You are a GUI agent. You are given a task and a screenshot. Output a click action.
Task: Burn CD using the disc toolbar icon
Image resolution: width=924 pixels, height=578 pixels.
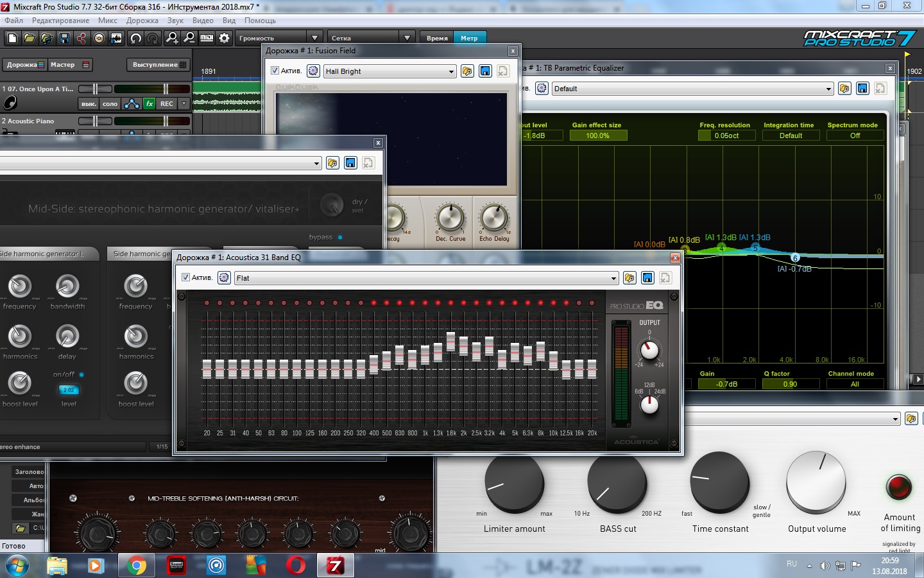(x=99, y=39)
